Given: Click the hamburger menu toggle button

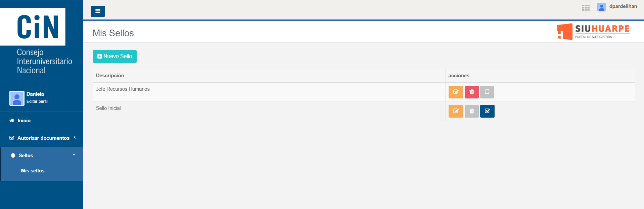Looking at the screenshot, I should point(98,11).
